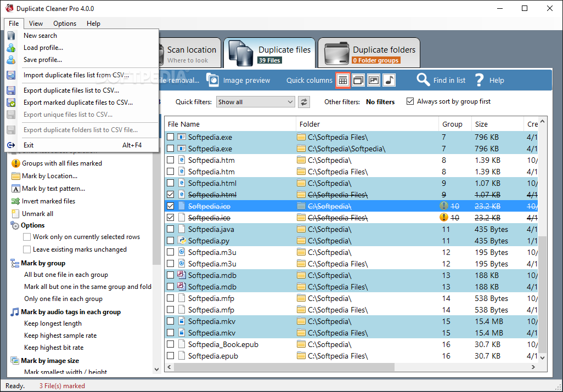Click the Unmark all icon
The image size is (563, 392).
click(x=15, y=214)
